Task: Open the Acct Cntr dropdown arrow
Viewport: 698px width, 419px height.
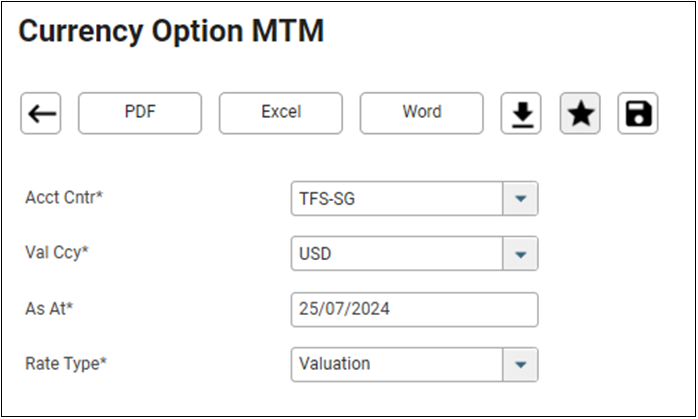Action: (520, 199)
